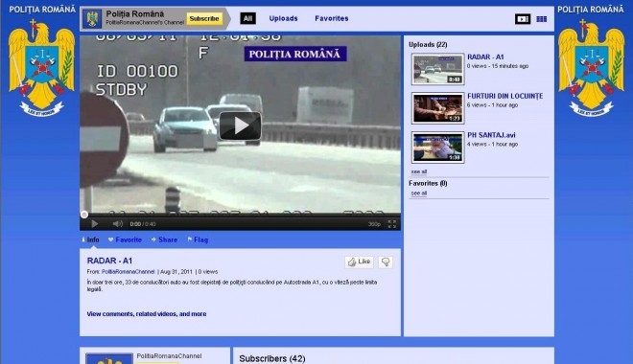Image resolution: width=633 pixels, height=364 pixels.
Task: Click the RADAR - A1 title in the Uploads list
Action: click(485, 57)
